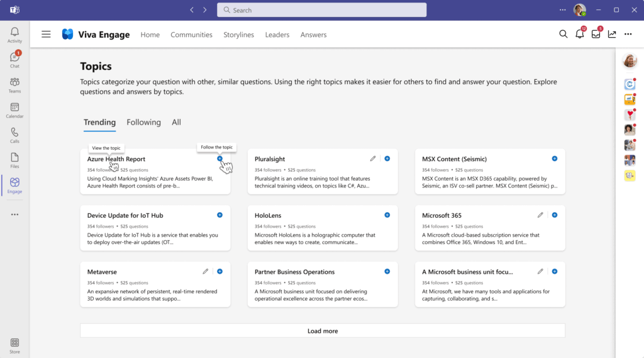Image resolution: width=644 pixels, height=358 pixels.
Task: Follow the MSX Content (Seismic) topic
Action: [555, 159]
